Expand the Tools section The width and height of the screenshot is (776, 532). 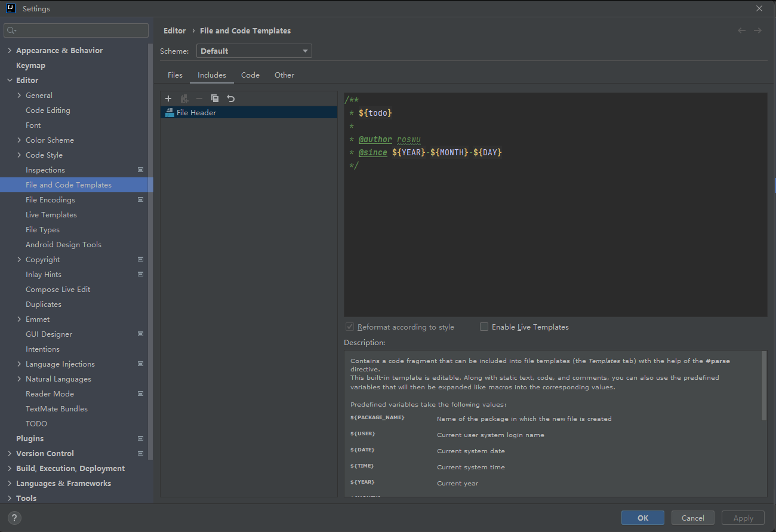tap(10, 498)
